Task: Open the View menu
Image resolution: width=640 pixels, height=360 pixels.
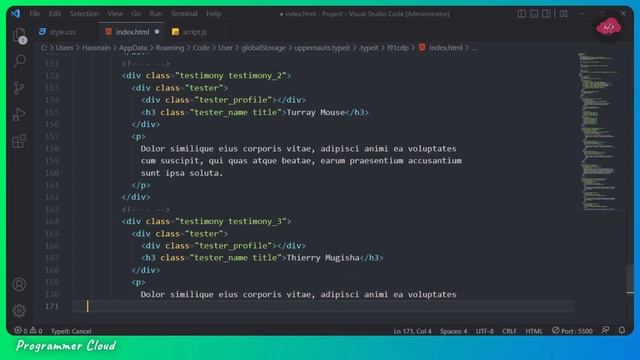Action: (x=115, y=13)
